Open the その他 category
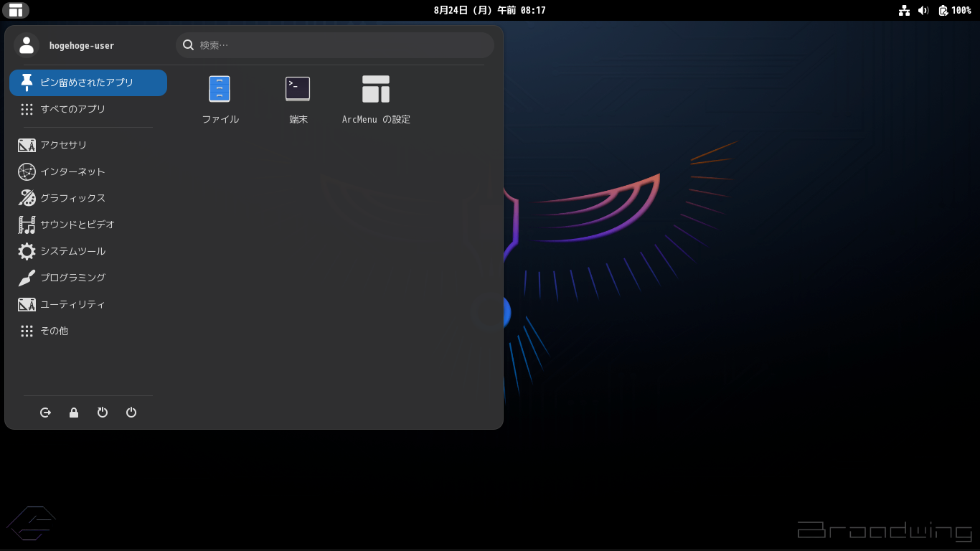Viewport: 980px width, 551px height. (88, 331)
